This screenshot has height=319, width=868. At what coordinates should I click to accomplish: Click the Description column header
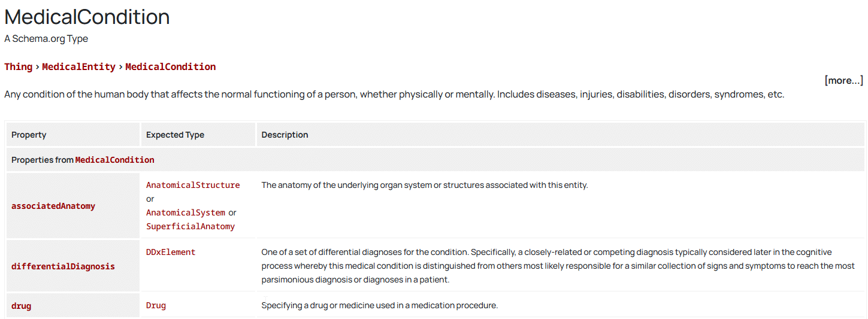pyautogui.click(x=285, y=135)
